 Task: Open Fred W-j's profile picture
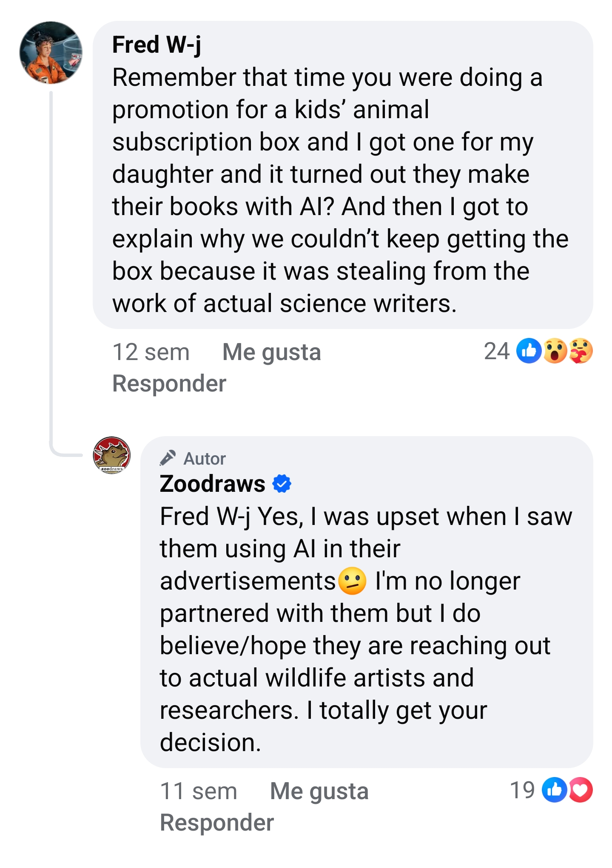click(51, 53)
